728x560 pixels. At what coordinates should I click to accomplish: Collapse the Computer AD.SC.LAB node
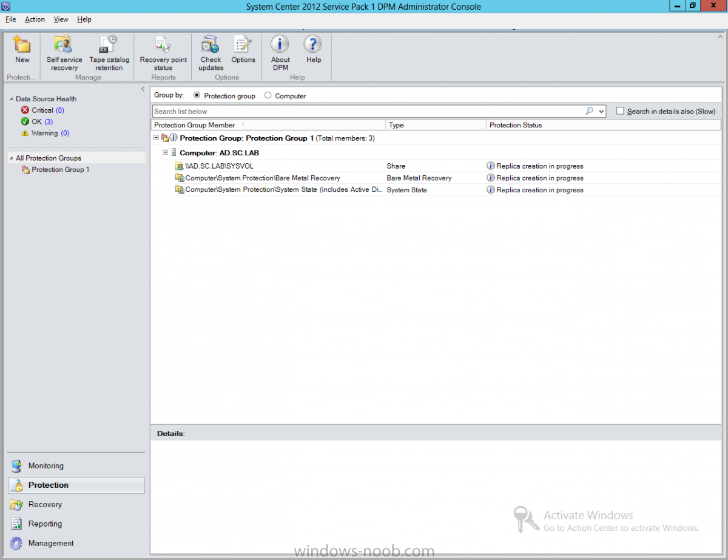[165, 152]
